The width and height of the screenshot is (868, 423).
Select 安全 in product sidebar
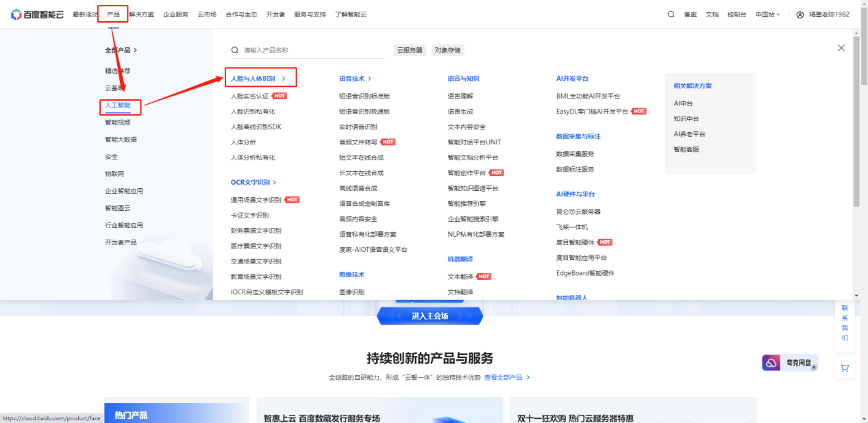[112, 157]
